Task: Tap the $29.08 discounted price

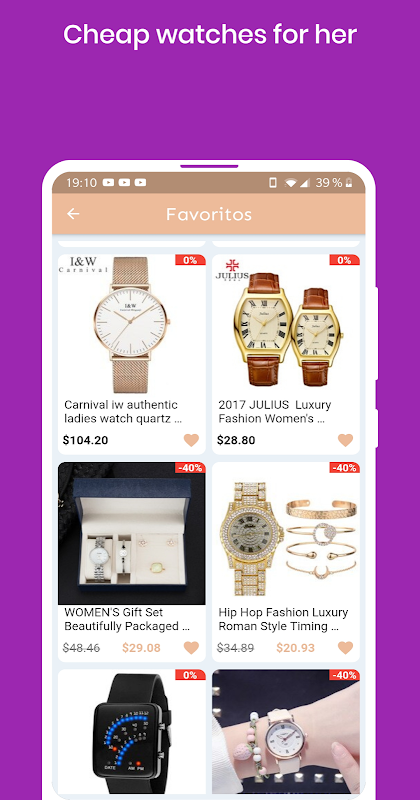Action: (141, 648)
